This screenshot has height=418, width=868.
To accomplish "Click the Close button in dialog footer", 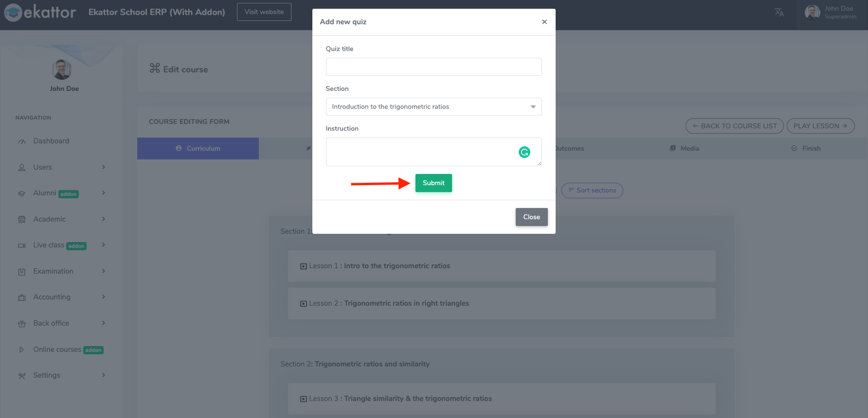I will coord(531,217).
